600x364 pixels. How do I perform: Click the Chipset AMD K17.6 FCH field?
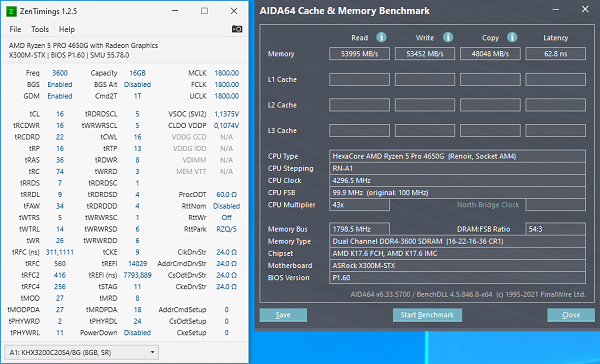coord(457,253)
